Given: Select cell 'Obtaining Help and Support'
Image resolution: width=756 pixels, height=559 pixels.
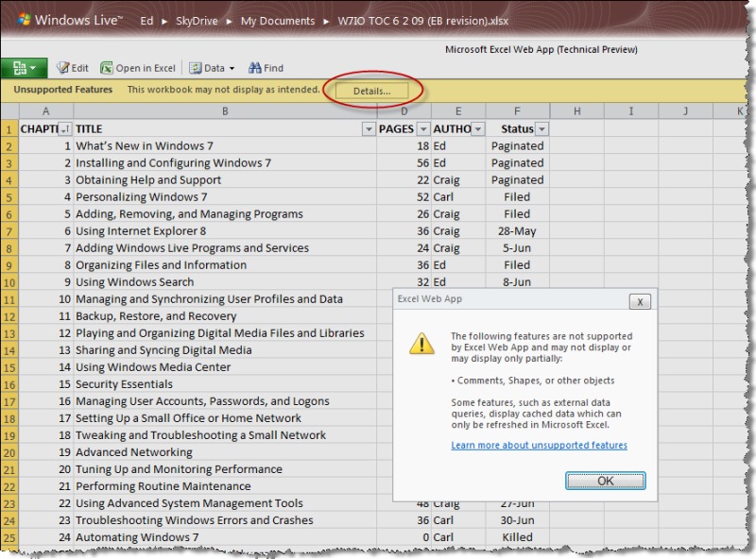Looking at the screenshot, I should (225, 179).
